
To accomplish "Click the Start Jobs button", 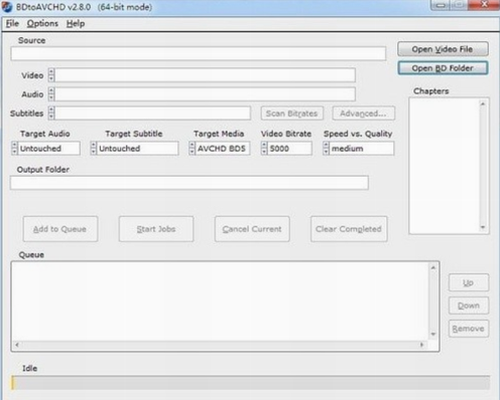I will coord(156,229).
